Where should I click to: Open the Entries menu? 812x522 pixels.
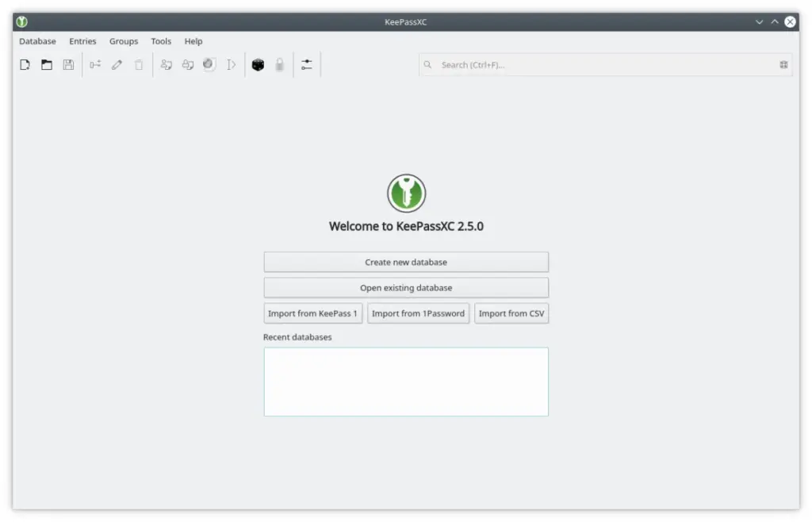[82, 41]
